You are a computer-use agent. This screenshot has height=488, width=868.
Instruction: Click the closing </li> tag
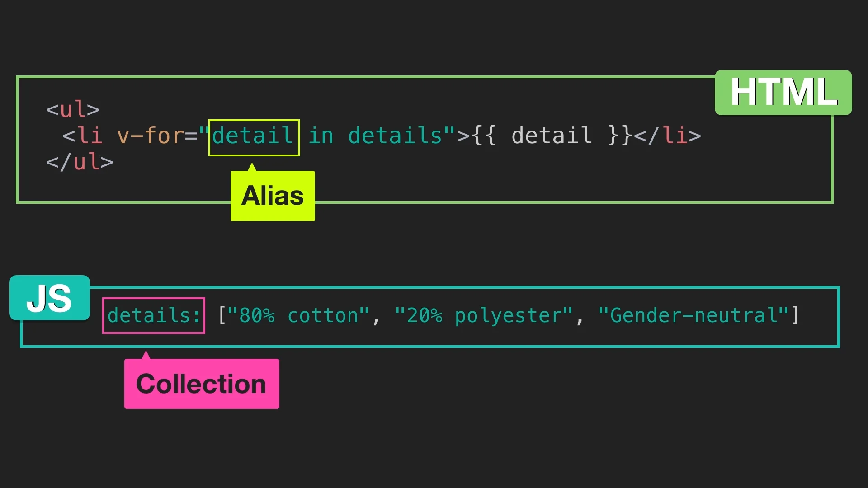click(668, 136)
